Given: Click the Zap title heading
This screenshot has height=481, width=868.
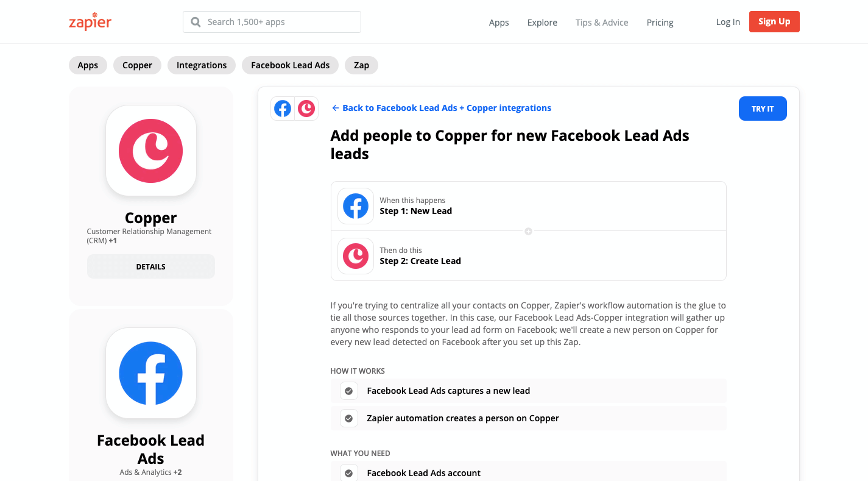Looking at the screenshot, I should click(x=510, y=144).
